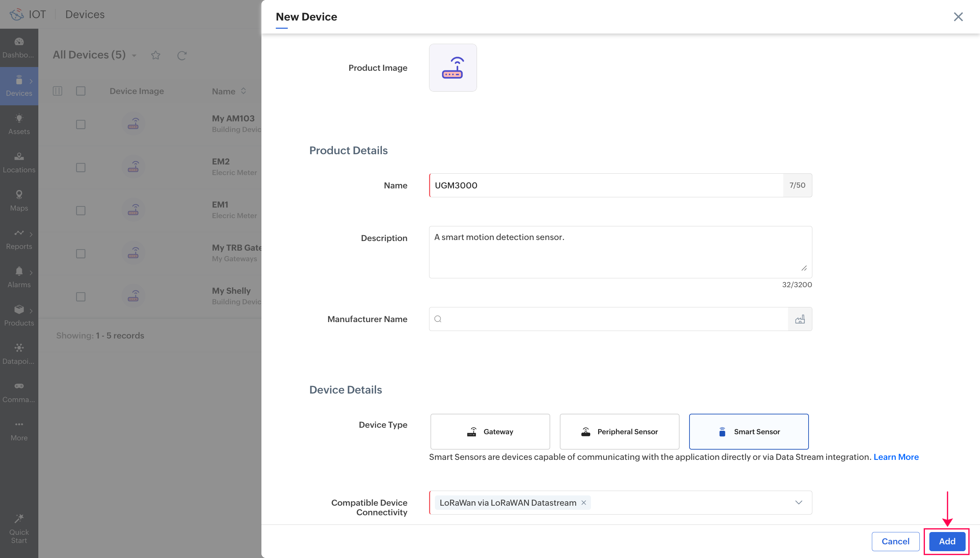The image size is (980, 558).
Task: Remove the LoRaWan connectivity tag
Action: 583,502
